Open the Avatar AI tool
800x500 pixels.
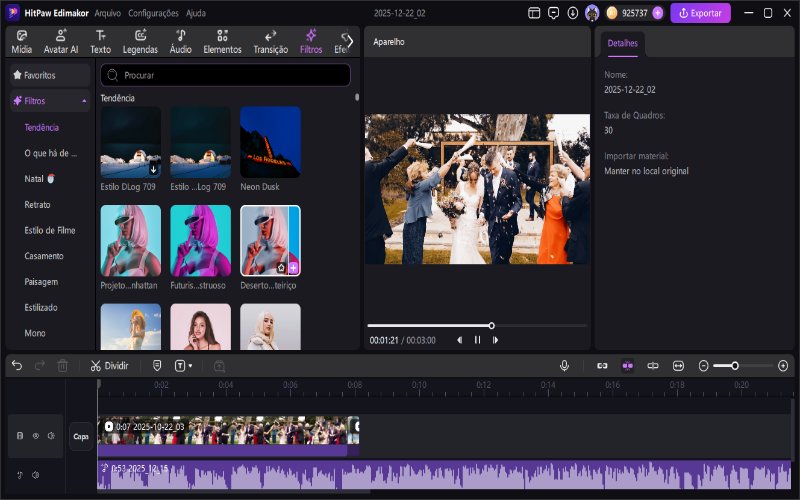61,42
